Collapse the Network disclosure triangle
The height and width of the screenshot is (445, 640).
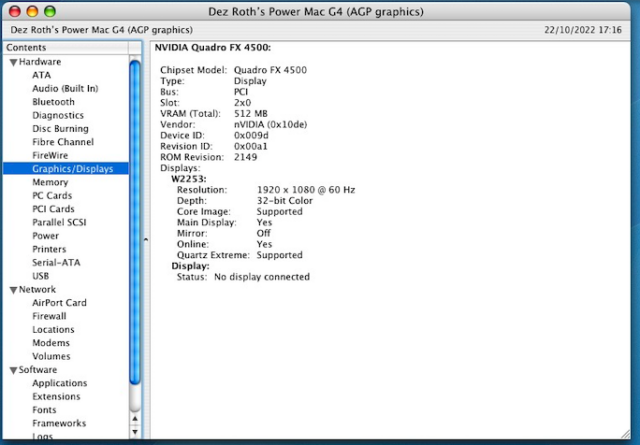13,290
